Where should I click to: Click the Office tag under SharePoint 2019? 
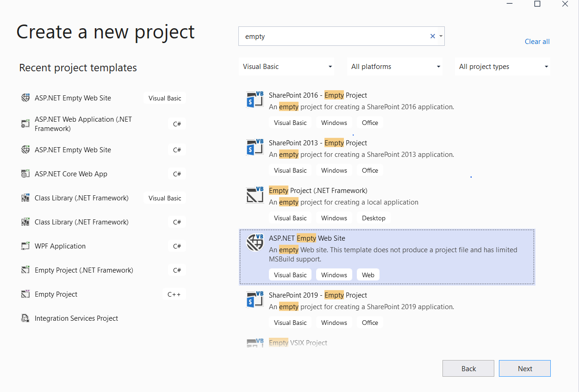[370, 323]
